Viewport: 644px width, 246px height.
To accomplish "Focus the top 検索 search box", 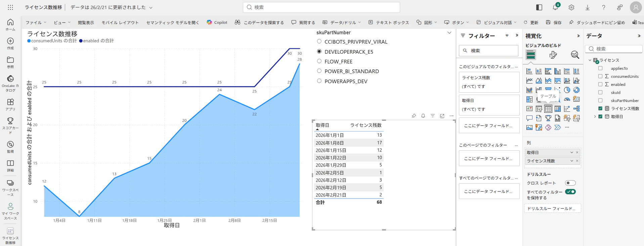I will (321, 7).
